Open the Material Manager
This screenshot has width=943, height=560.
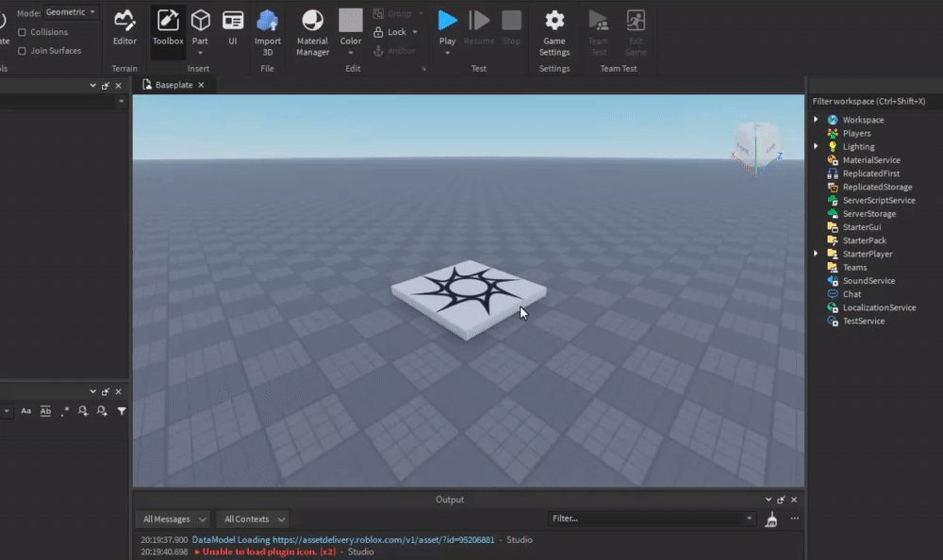pos(313,33)
